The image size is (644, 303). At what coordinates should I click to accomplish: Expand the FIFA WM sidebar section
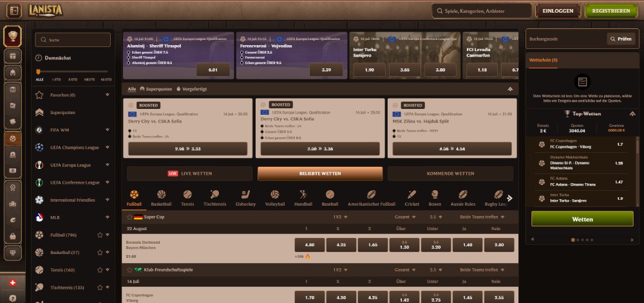[107, 130]
